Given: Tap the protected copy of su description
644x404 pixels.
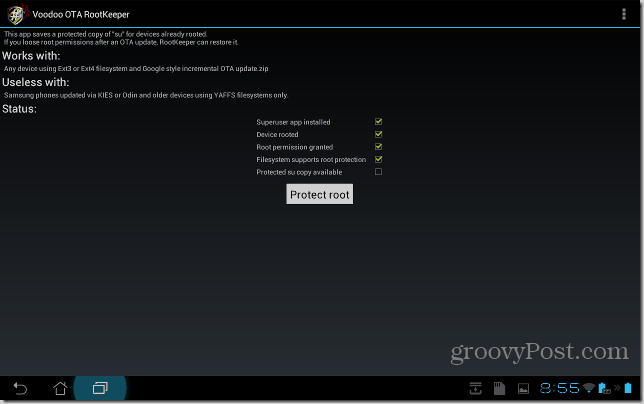Looking at the screenshot, I should pos(106,34).
